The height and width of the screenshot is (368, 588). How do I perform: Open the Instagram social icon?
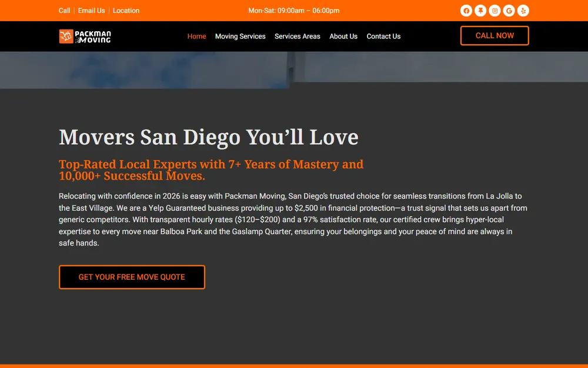coord(495,11)
